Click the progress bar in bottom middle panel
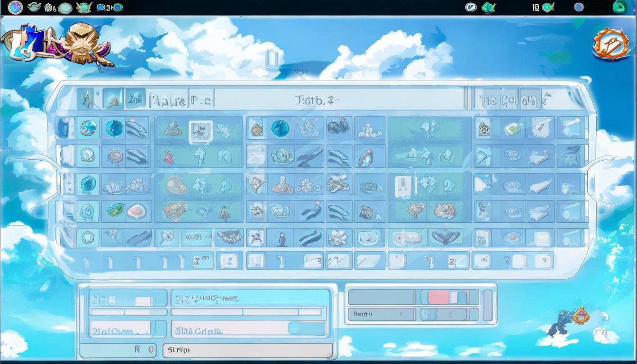 click(x=246, y=312)
